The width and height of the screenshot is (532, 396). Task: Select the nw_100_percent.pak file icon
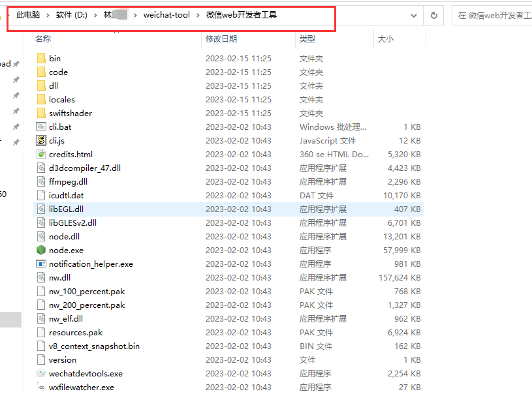tap(41, 291)
